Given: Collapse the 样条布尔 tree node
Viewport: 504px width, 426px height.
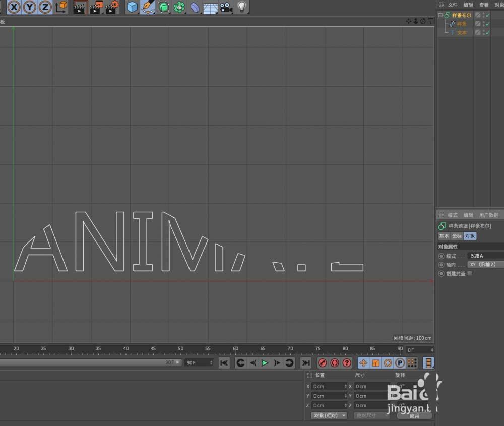Looking at the screenshot, I should point(440,15).
